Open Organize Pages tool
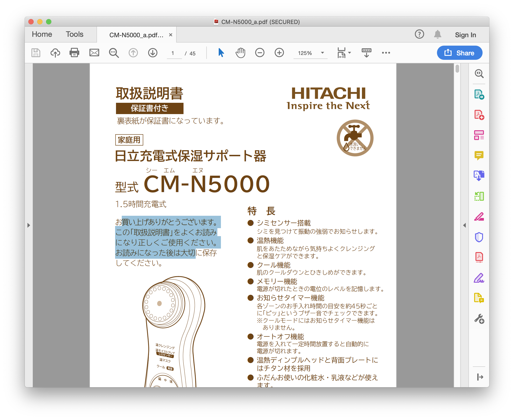 [x=479, y=196]
